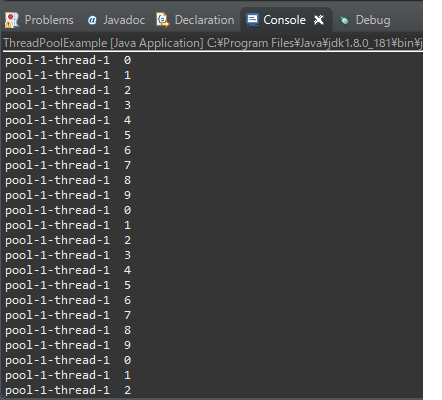Click the last visible console output line
This screenshot has width=442, height=400.
click(68, 390)
